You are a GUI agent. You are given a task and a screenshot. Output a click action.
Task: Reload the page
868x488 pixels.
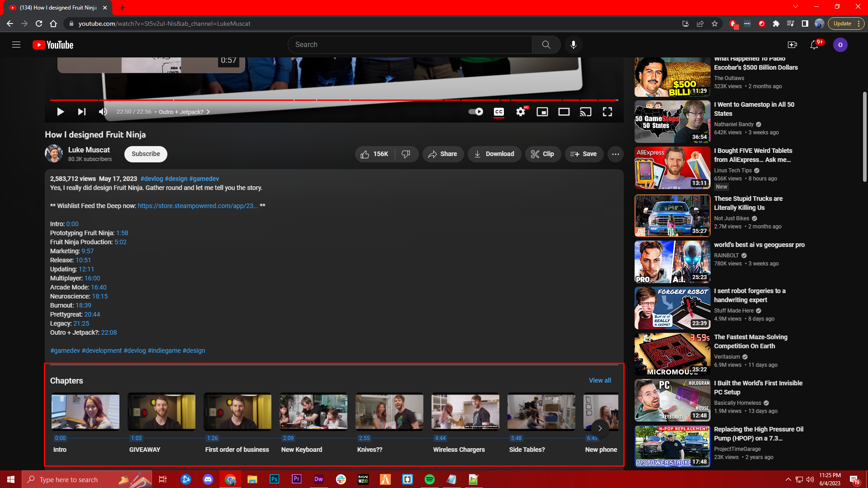(39, 24)
